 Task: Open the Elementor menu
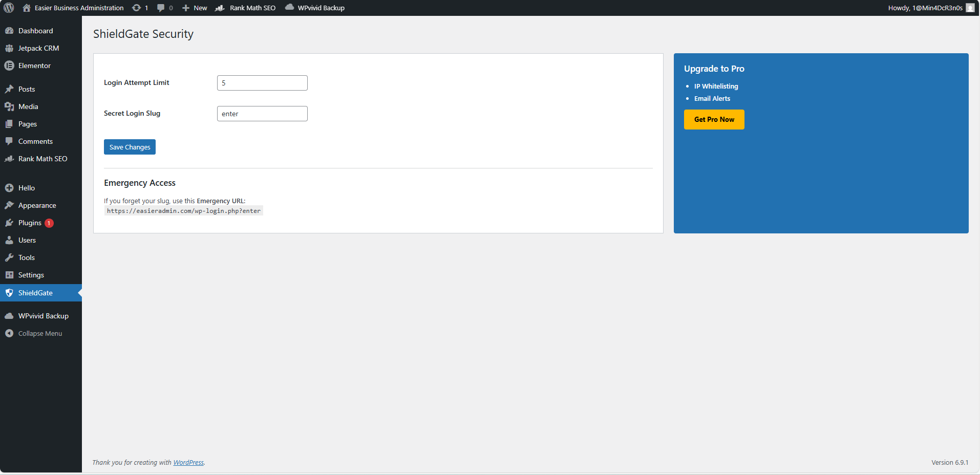point(35,66)
